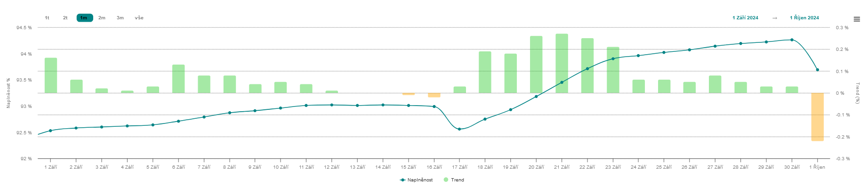Click the small orange bar on 16 Září
The width and height of the screenshot is (868, 189).
(x=434, y=95)
